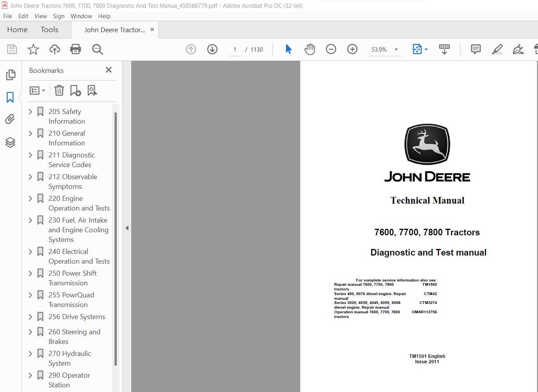Image resolution: width=538 pixels, height=392 pixels.
Task: Delete selected bookmark with trash icon
Action: tap(59, 90)
